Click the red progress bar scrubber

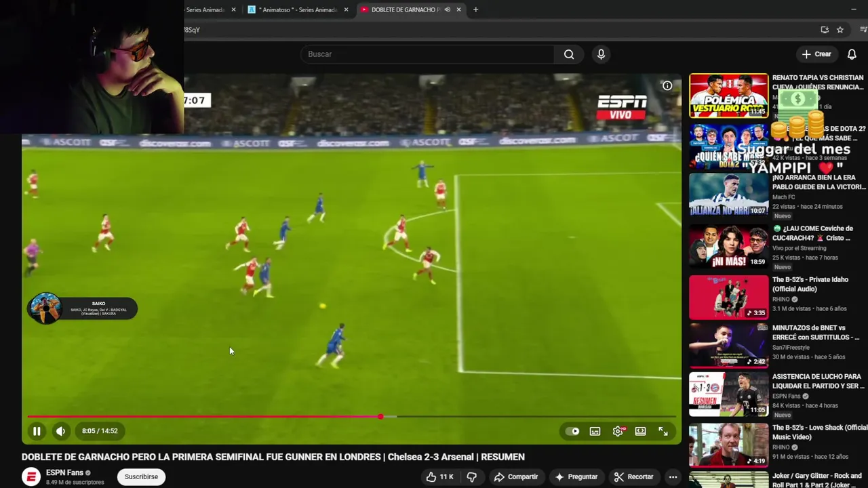(x=380, y=416)
